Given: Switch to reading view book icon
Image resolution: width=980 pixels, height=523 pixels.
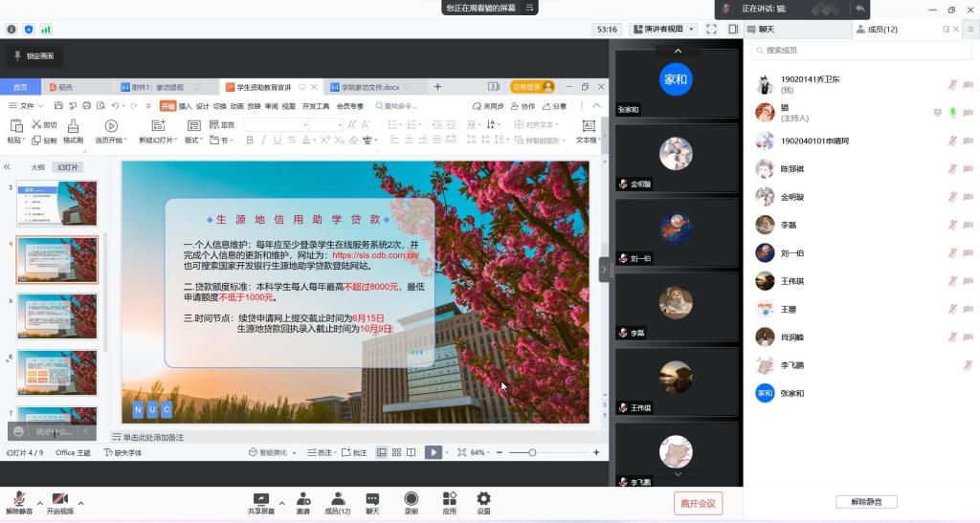Looking at the screenshot, I should 411,452.
